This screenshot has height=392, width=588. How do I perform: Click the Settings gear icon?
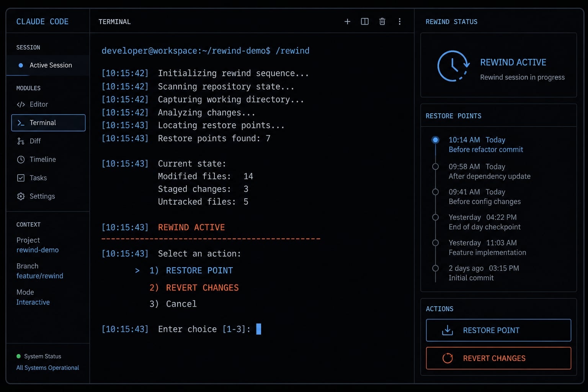tap(21, 196)
